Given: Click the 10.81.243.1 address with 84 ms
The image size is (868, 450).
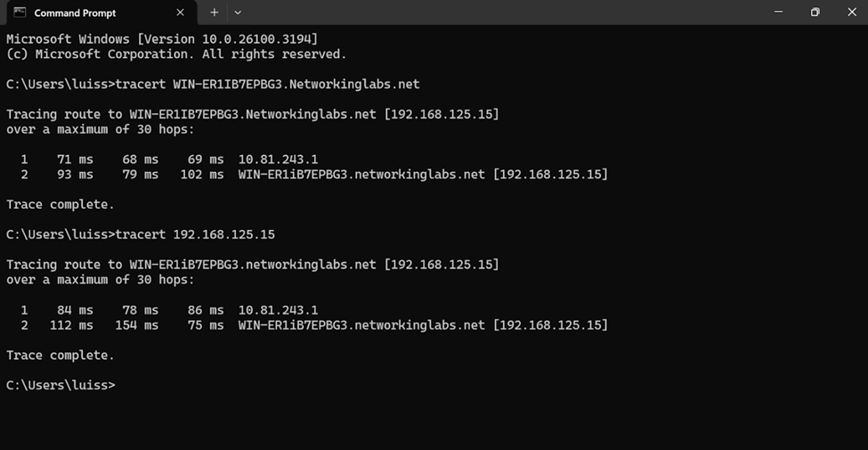Looking at the screenshot, I should pyautogui.click(x=278, y=310).
